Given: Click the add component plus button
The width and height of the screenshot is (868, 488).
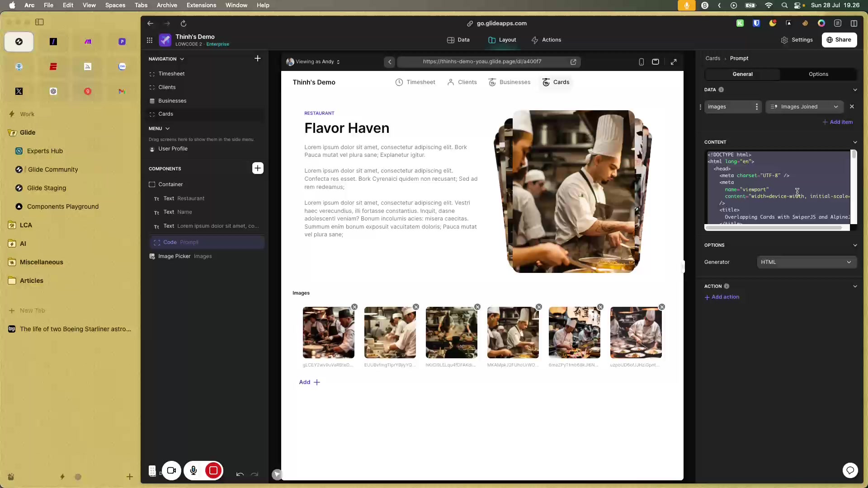Looking at the screenshot, I should click(258, 168).
